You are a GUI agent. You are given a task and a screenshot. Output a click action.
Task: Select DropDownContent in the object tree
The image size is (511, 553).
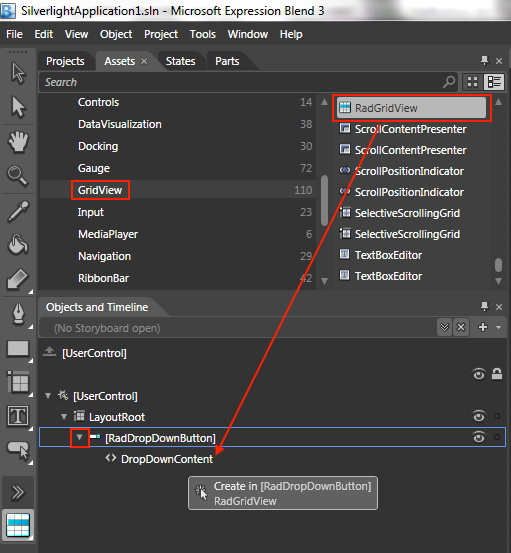[167, 459]
